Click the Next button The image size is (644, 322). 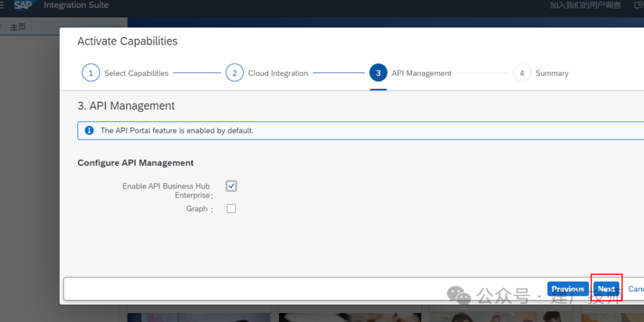coord(606,289)
